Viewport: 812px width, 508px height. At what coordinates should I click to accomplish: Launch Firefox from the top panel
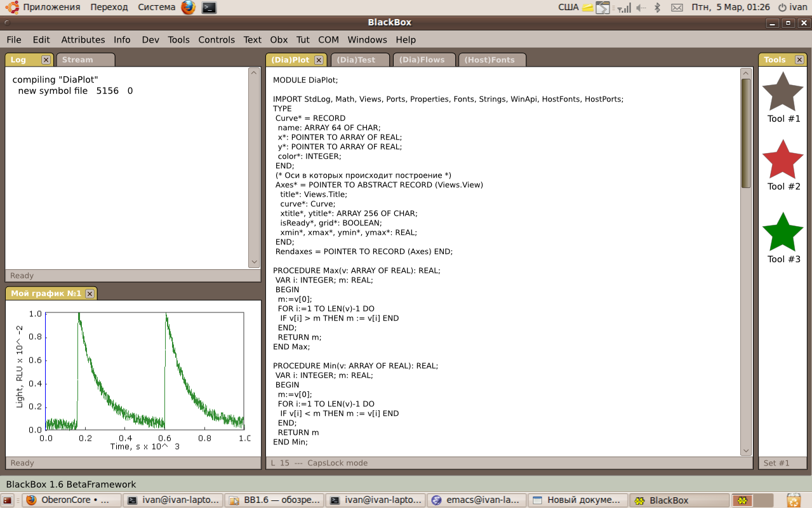(x=188, y=7)
